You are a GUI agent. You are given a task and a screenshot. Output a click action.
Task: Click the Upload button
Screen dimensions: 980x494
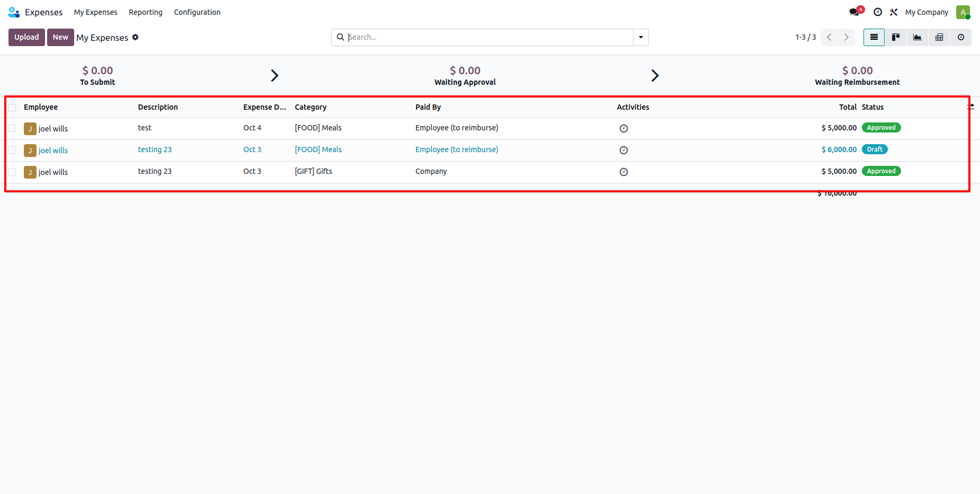[x=26, y=37]
